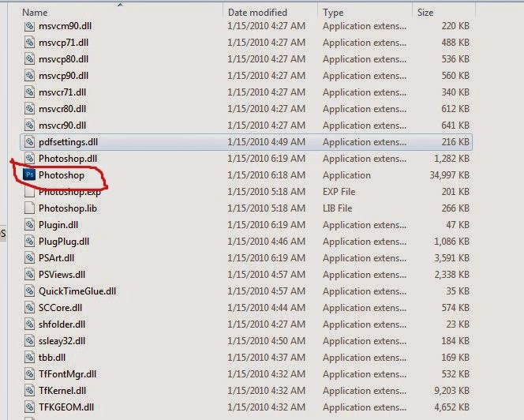Click the 4,652 KB size value
Screen dimensions: 524x420
(451, 407)
